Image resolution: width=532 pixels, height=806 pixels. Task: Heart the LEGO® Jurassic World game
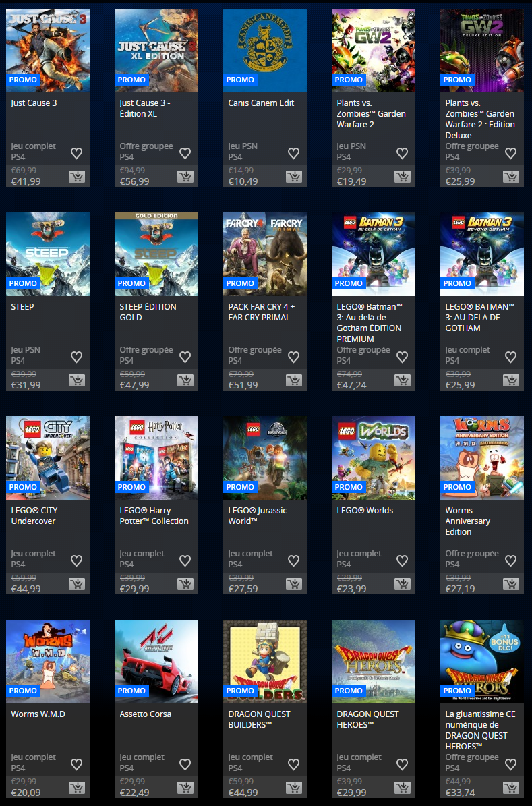(x=293, y=560)
